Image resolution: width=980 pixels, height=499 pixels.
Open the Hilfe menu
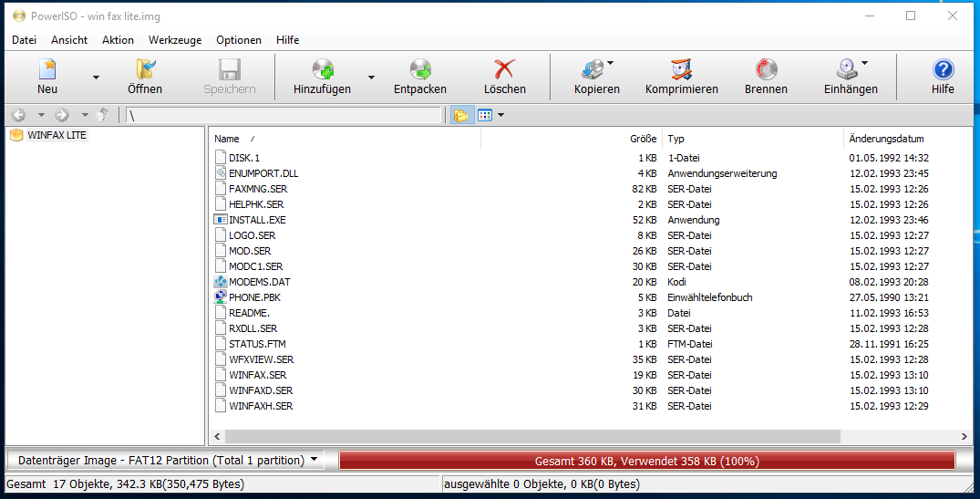coord(287,40)
